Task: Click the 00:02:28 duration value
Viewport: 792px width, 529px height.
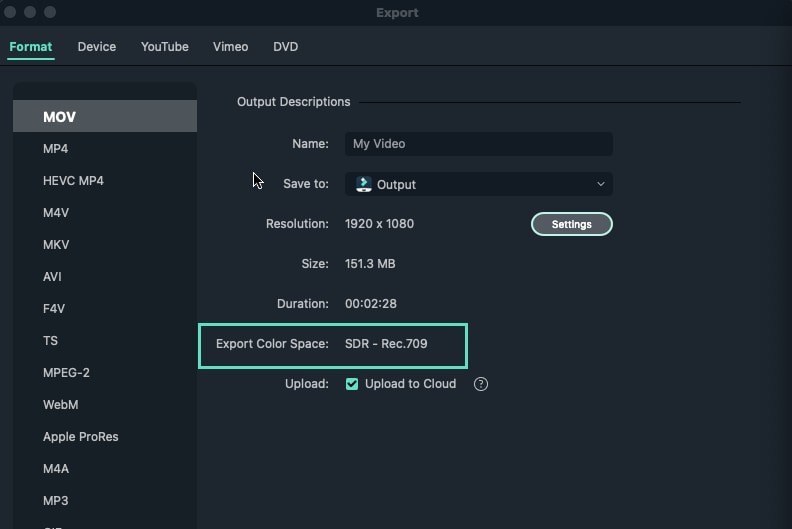Action: coord(371,304)
